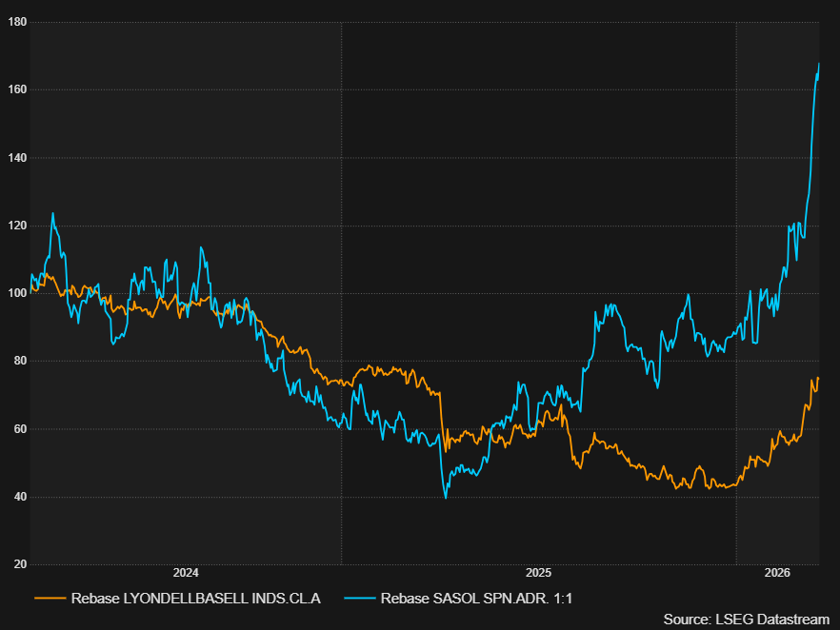This screenshot has width=840, height=630.
Task: Click the 180 y-axis value
Action: point(17,22)
